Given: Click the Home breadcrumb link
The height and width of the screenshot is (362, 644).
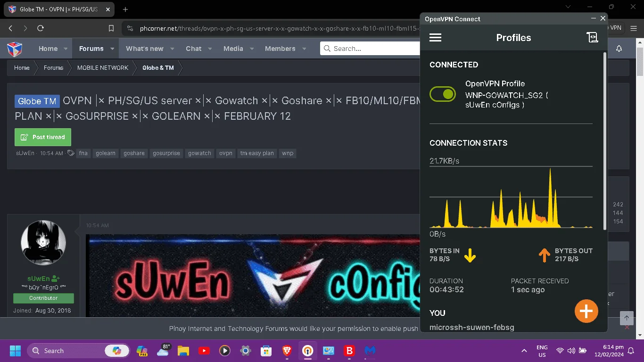Looking at the screenshot, I should coord(22,68).
